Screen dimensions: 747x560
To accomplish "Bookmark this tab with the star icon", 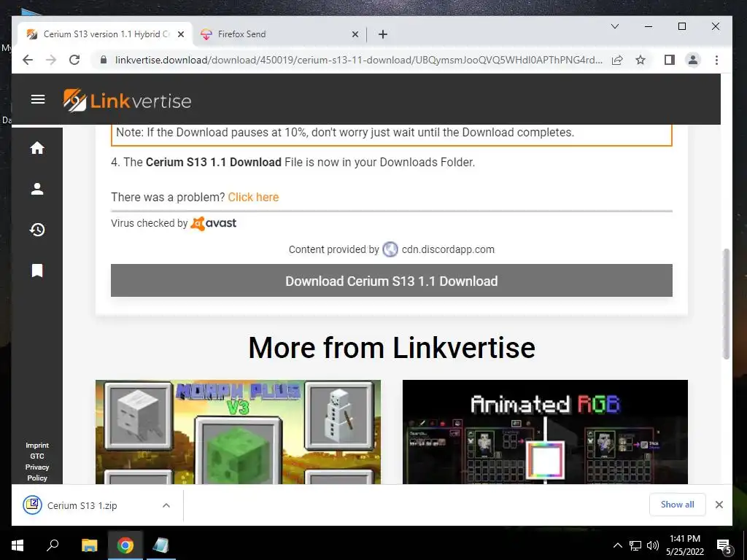I will pos(640,60).
